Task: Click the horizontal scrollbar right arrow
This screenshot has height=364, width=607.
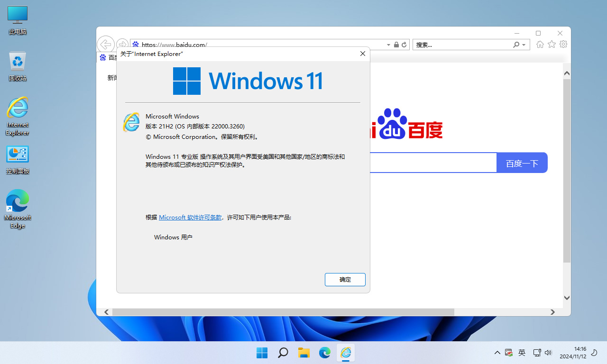Action: coord(552,312)
